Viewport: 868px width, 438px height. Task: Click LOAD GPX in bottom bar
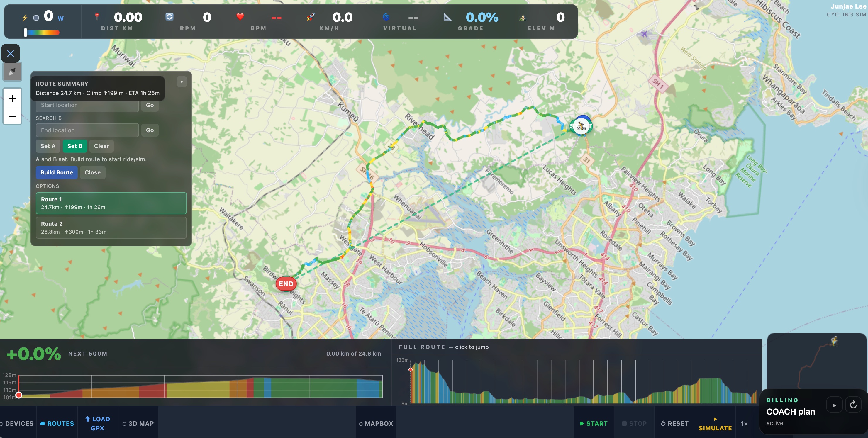(98, 424)
